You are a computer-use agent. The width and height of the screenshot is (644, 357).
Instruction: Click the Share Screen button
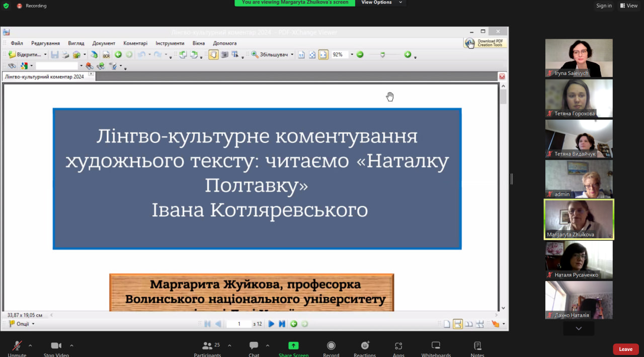pos(293,348)
